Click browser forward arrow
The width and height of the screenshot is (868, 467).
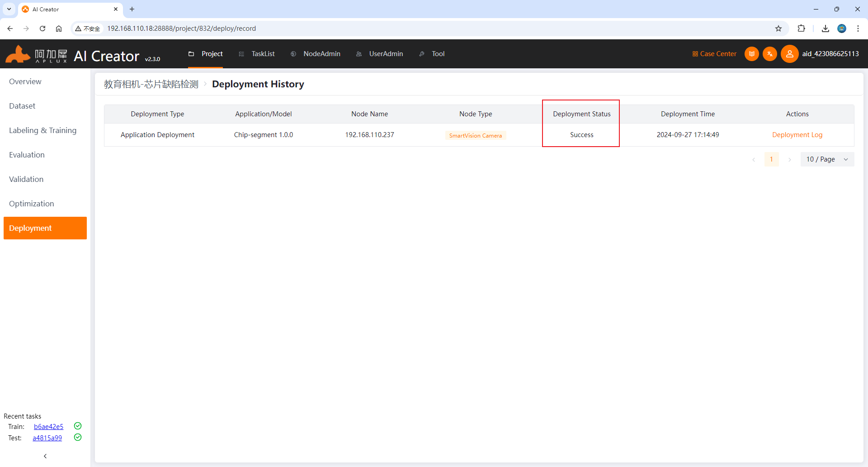26,29
